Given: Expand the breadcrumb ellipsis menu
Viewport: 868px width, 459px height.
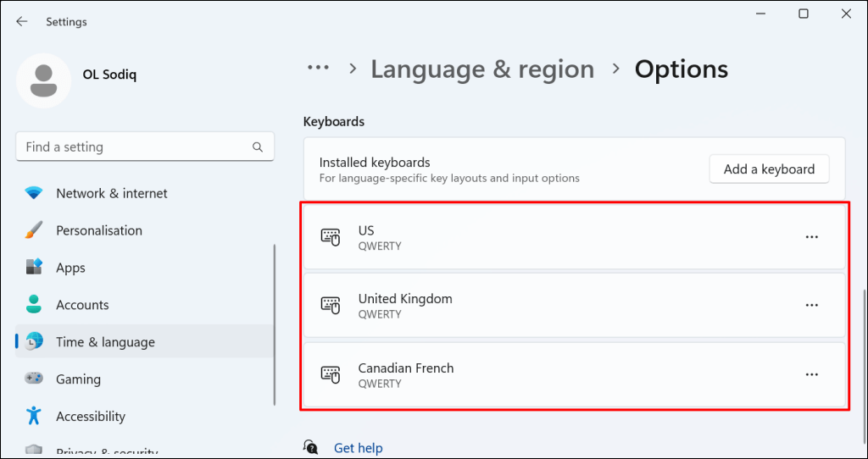Looking at the screenshot, I should pyautogui.click(x=318, y=68).
